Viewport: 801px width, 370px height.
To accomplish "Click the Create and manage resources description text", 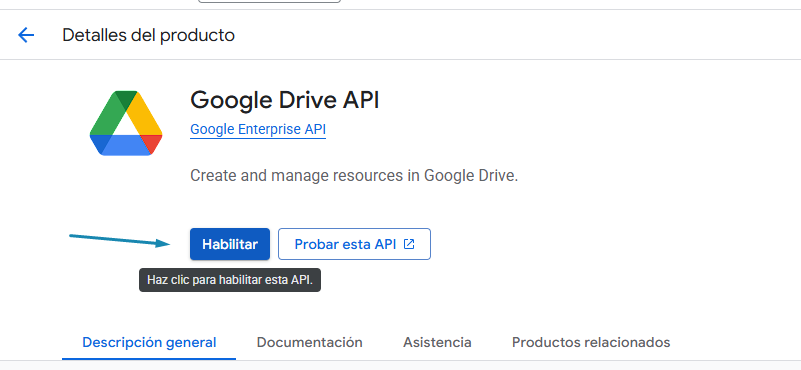I will click(x=354, y=176).
